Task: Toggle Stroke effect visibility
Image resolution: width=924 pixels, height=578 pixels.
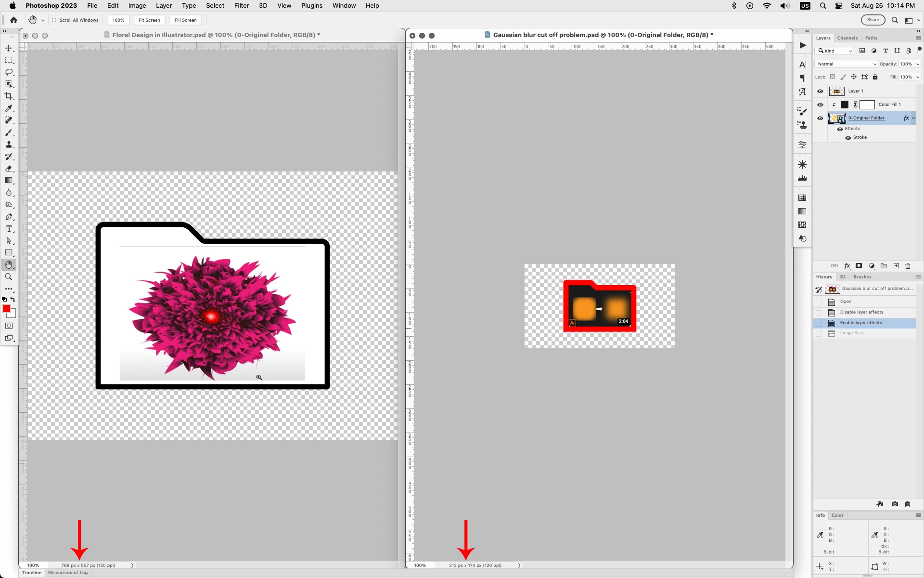Action: pos(848,138)
